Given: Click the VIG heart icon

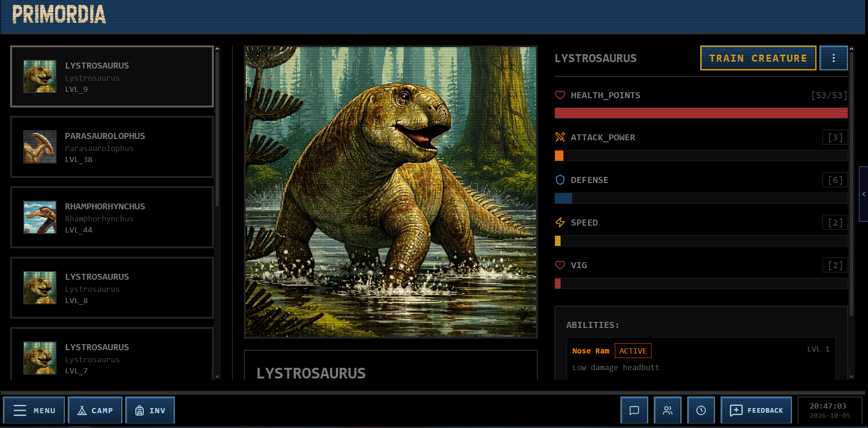Looking at the screenshot, I should point(560,265).
